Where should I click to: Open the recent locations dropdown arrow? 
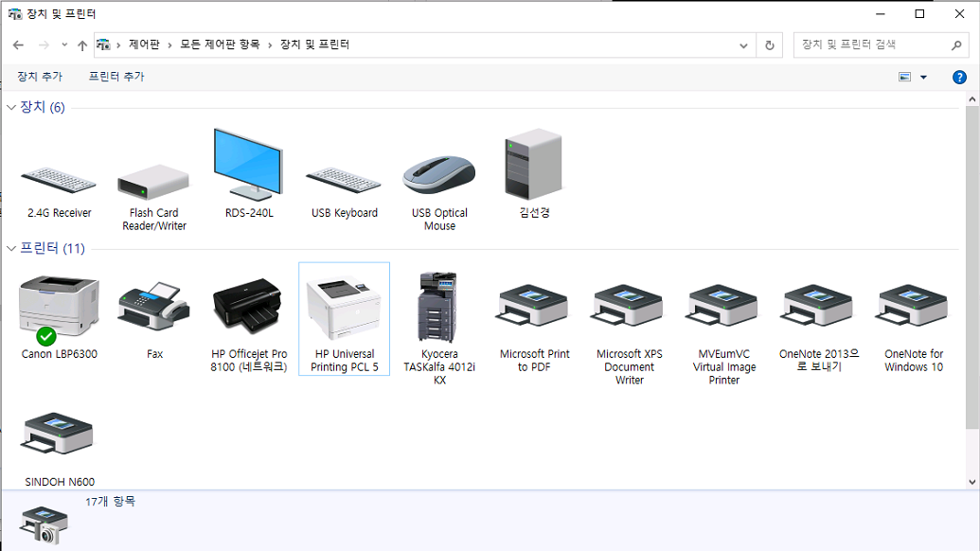64,45
